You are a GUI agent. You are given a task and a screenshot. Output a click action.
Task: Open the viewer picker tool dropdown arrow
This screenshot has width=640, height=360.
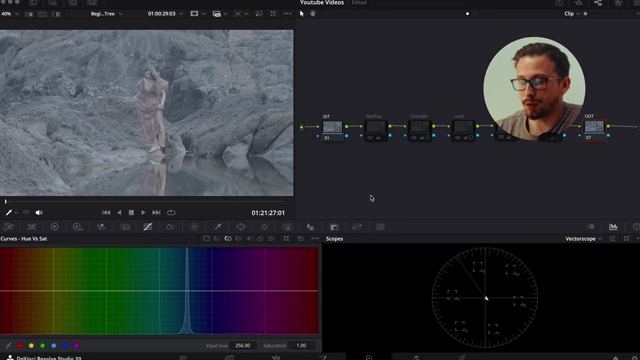[16, 213]
